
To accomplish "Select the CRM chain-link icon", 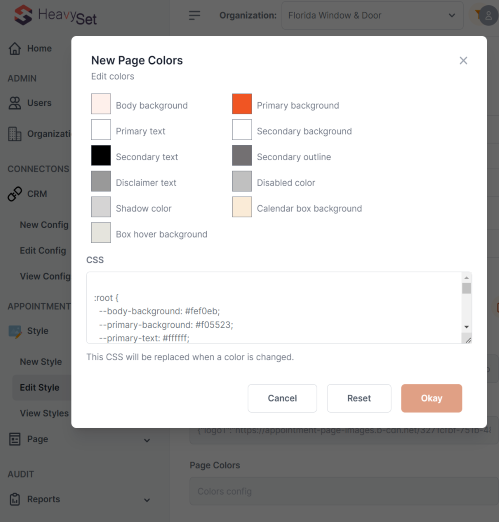I will click(x=15, y=194).
